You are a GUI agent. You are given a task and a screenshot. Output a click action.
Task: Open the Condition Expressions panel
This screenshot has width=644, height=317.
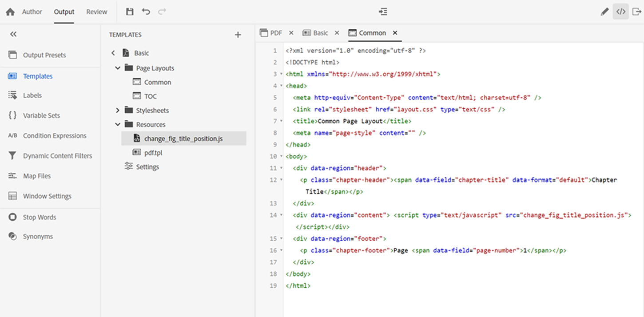[x=54, y=135]
